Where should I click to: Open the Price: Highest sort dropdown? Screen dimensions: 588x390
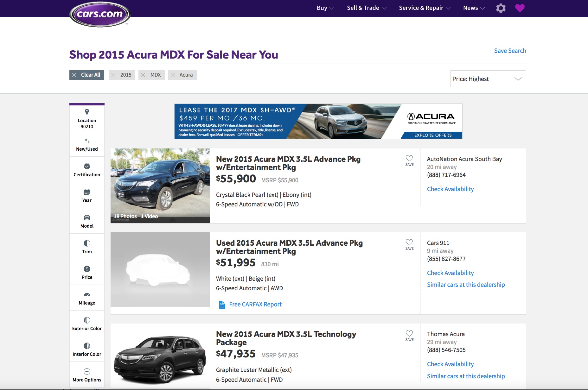pos(488,79)
